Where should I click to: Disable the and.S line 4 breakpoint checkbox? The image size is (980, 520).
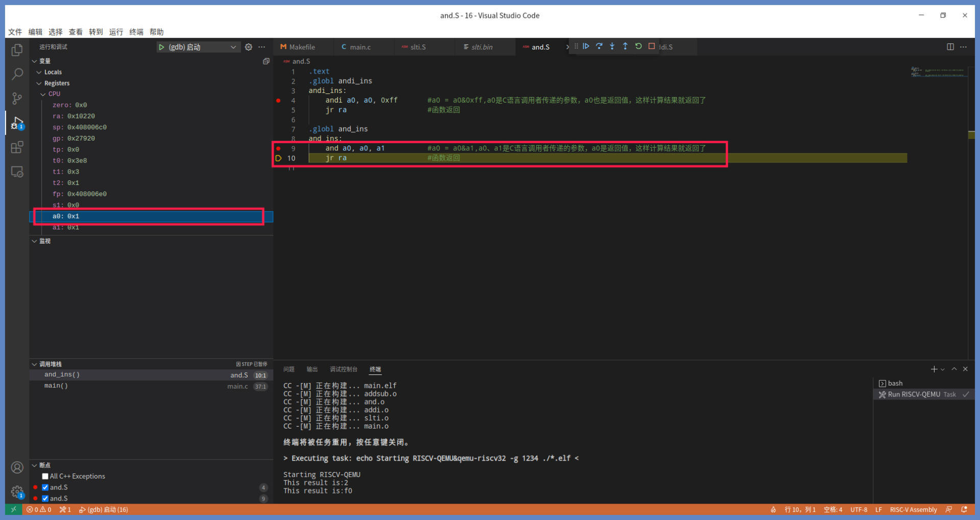pos(45,487)
